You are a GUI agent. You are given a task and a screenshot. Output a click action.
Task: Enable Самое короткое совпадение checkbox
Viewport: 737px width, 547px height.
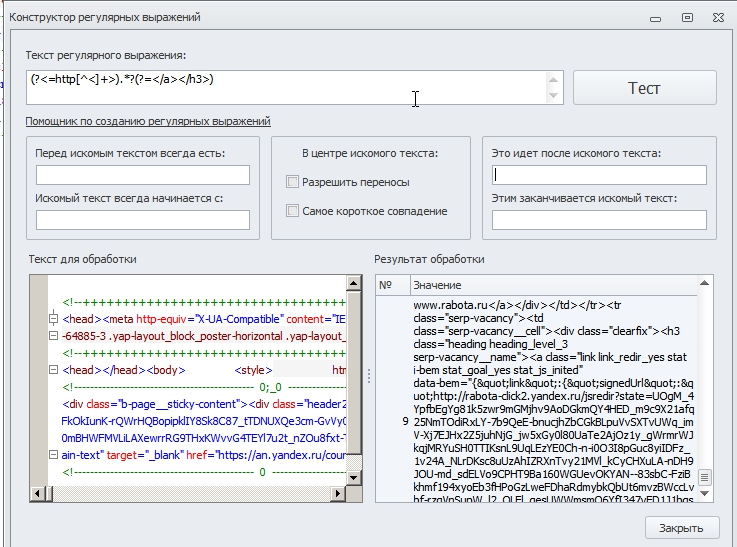[x=292, y=211]
